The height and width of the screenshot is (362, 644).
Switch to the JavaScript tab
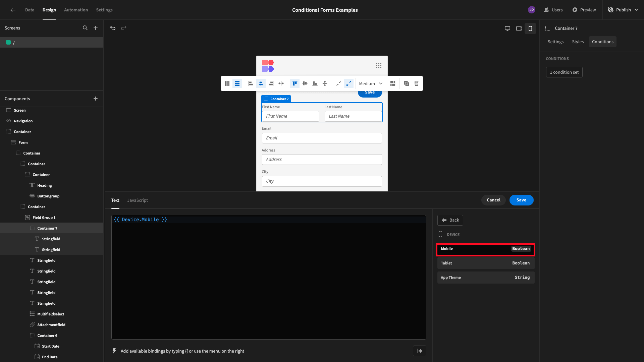[138, 200]
